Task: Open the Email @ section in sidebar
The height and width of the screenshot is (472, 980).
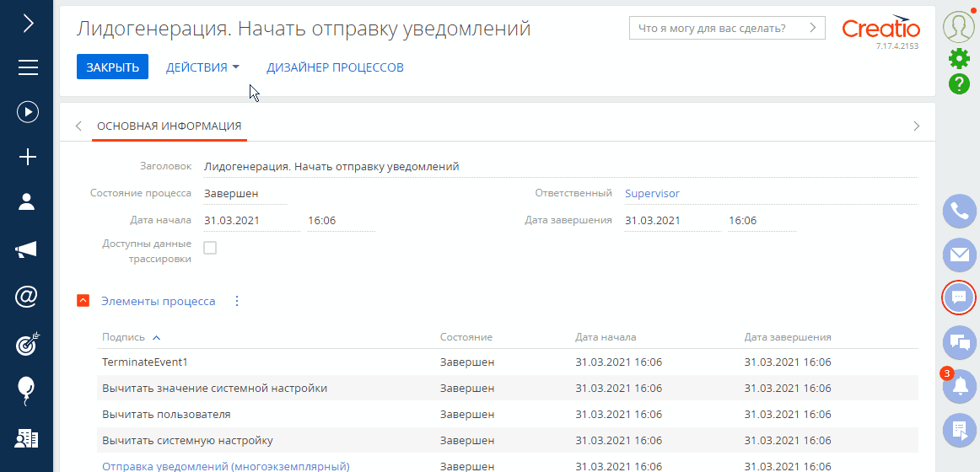Action: [x=27, y=297]
